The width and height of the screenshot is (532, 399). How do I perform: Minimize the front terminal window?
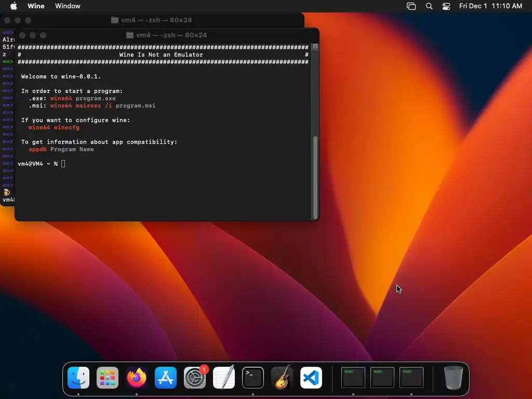click(33, 35)
